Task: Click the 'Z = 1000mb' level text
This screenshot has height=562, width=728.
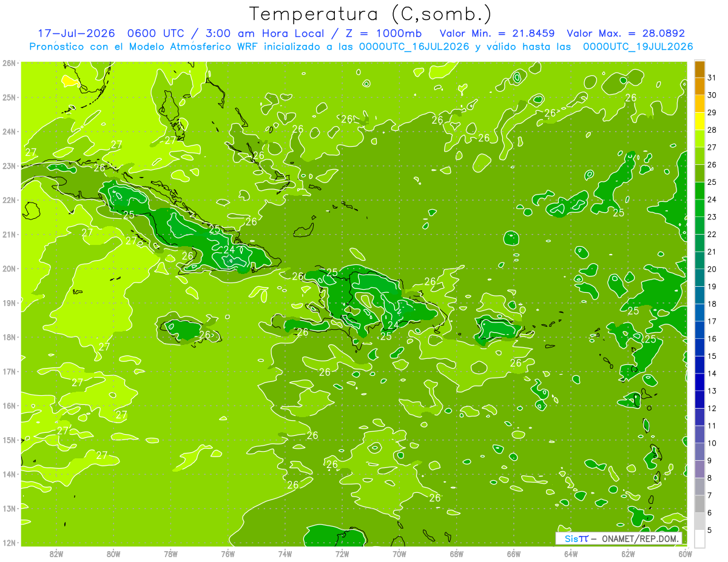Action: (382, 33)
